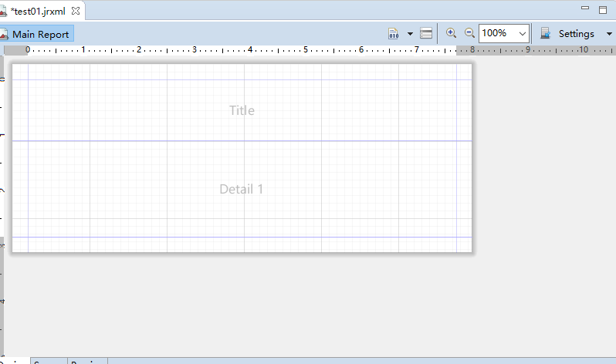The width and height of the screenshot is (616, 364).
Task: Minimize the editor pane
Action: 585,8
